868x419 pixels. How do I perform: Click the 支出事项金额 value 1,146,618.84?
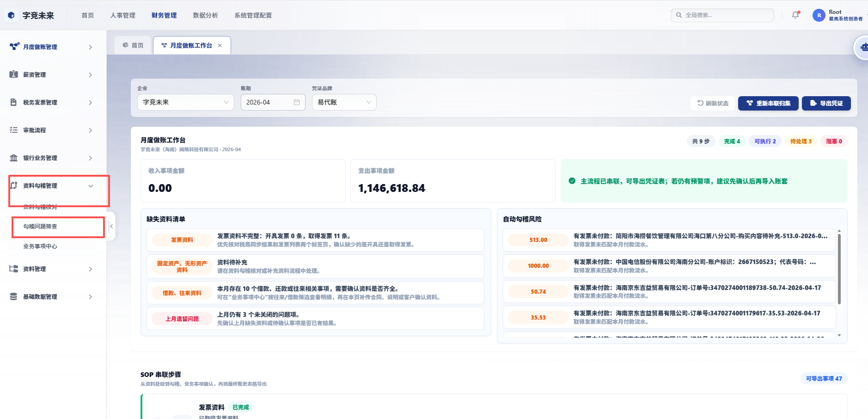click(391, 188)
